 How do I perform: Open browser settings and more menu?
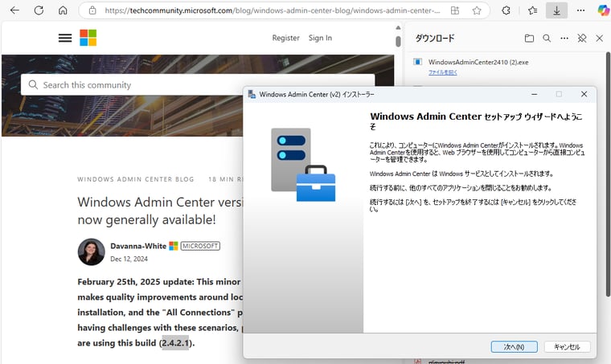580,10
